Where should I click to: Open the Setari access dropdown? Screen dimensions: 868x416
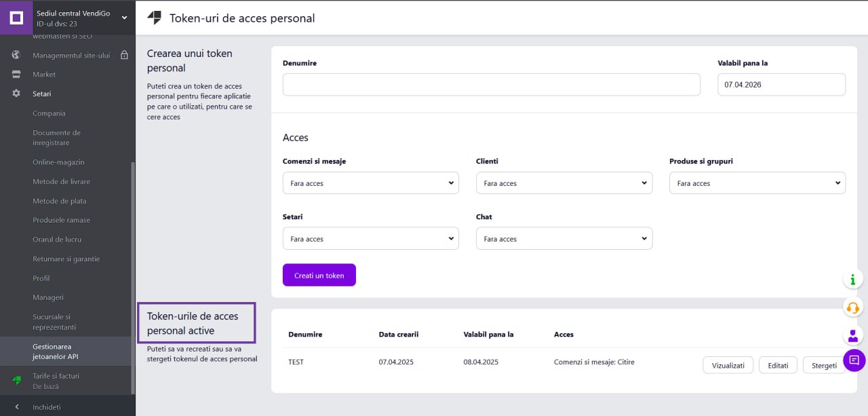pyautogui.click(x=371, y=239)
